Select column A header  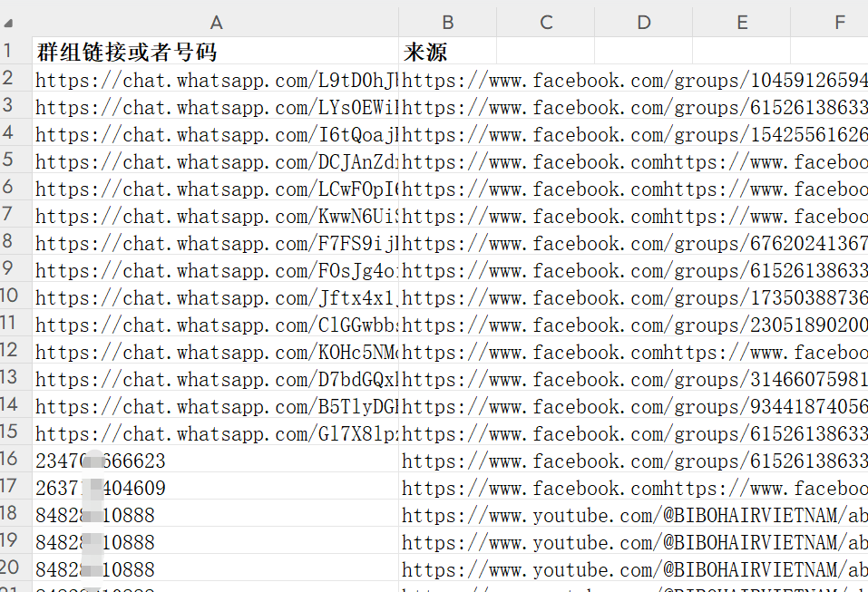216,23
